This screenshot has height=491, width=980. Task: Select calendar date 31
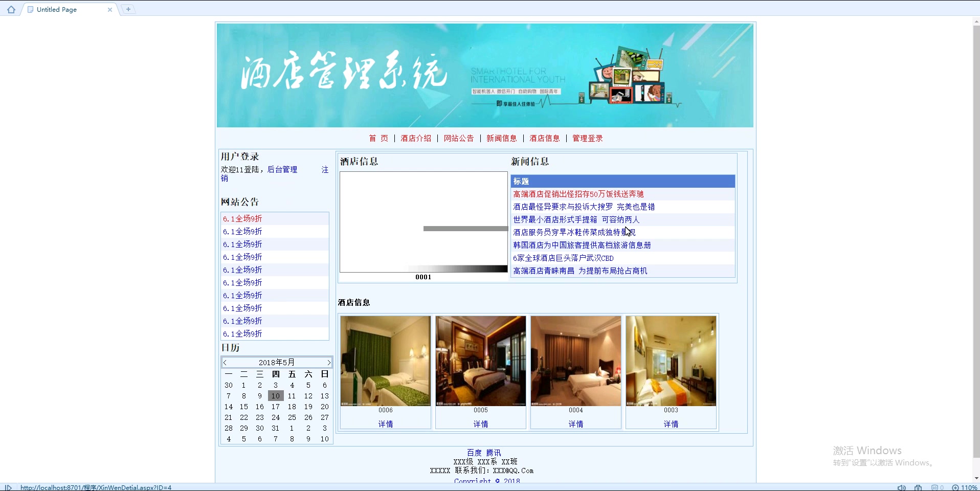pos(276,428)
